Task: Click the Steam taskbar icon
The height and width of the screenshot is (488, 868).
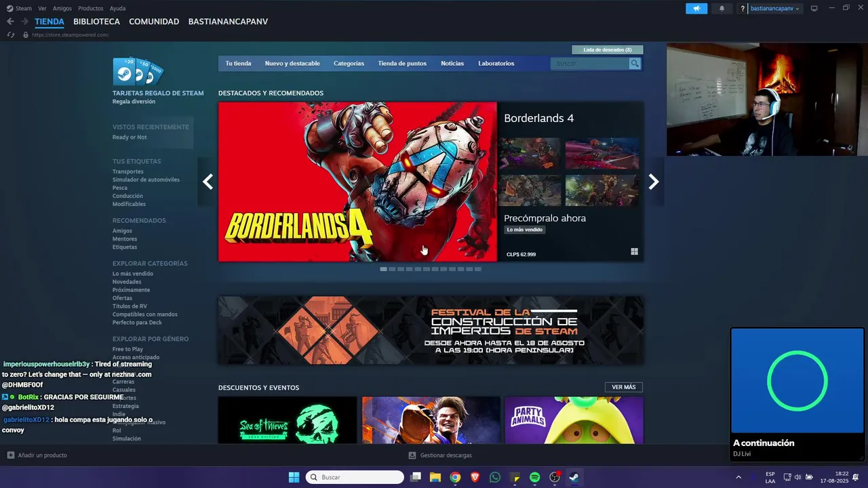Action: pos(574,477)
